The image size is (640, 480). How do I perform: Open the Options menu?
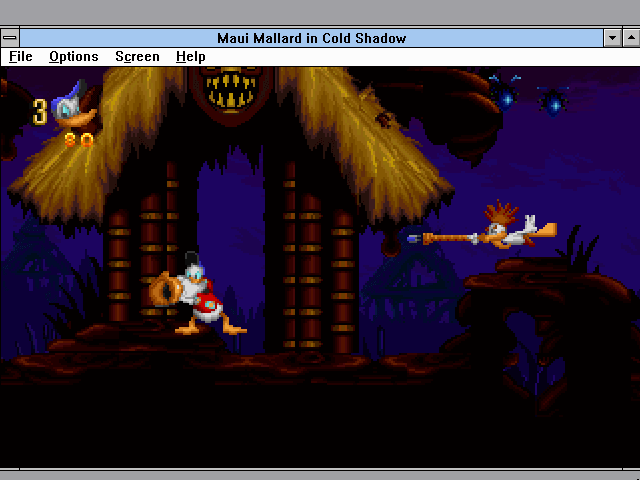click(x=74, y=57)
